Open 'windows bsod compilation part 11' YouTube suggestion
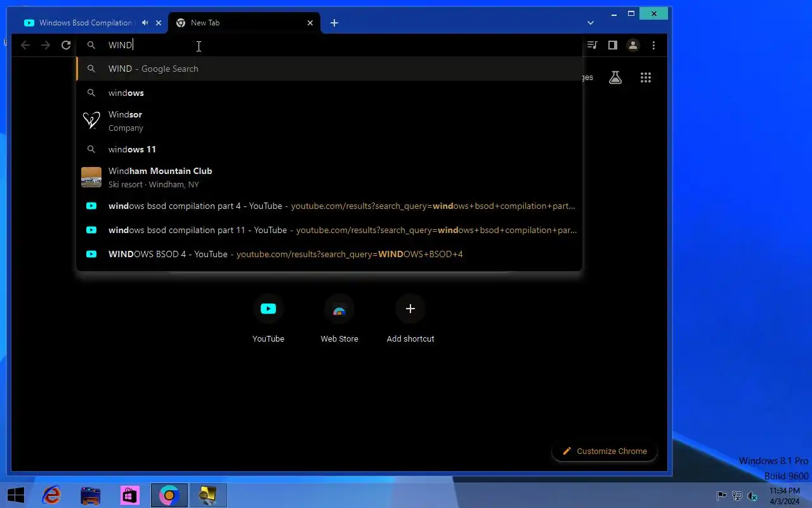The width and height of the screenshot is (812, 508). (329, 230)
